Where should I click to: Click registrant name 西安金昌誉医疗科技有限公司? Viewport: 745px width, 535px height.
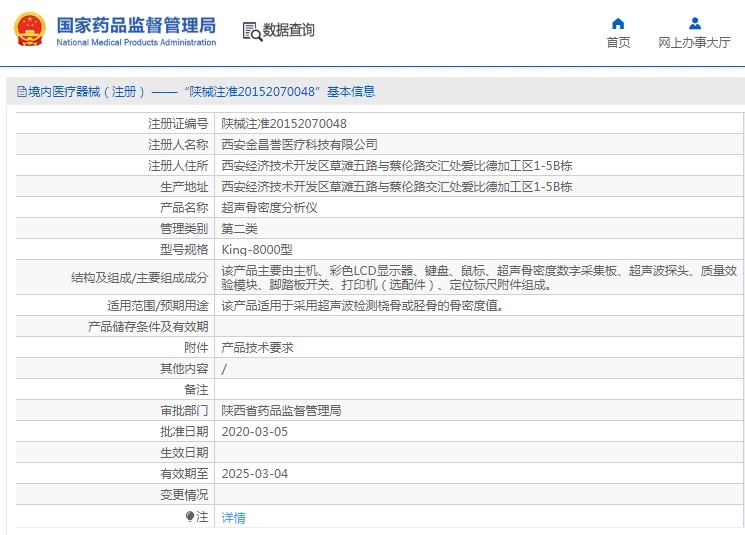[x=299, y=144]
